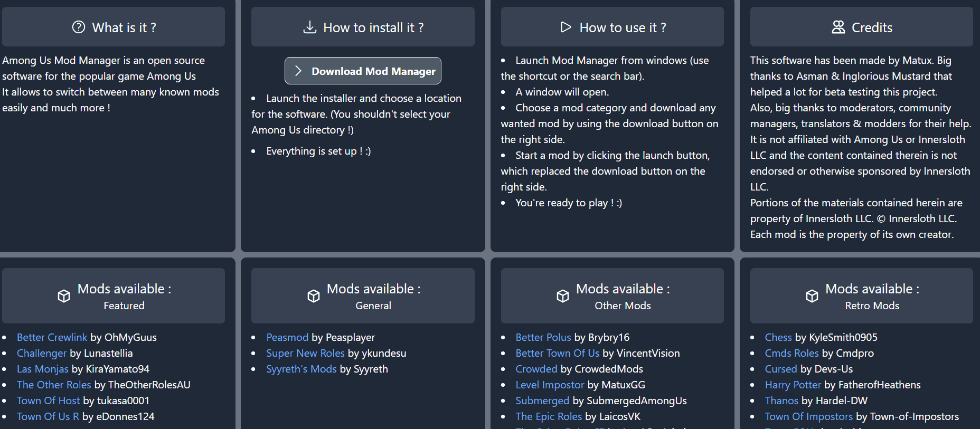This screenshot has height=429, width=980.
Task: Click the What is it ? heading
Action: [124, 27]
